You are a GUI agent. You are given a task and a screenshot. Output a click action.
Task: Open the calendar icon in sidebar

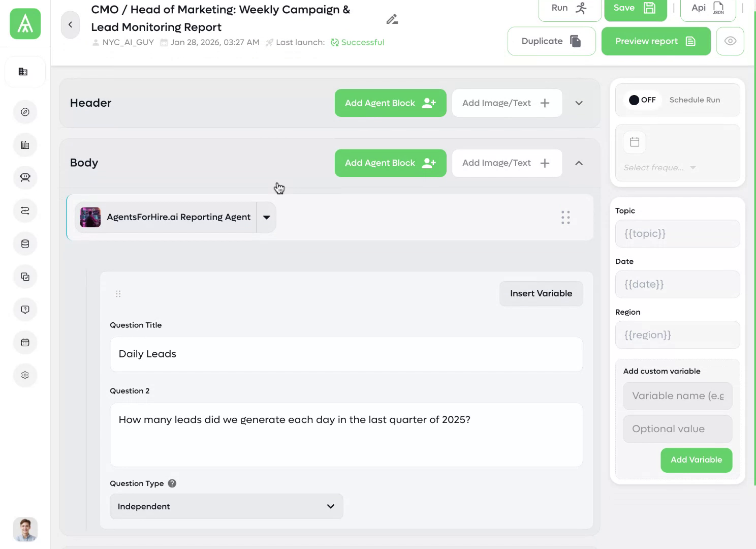click(x=25, y=342)
